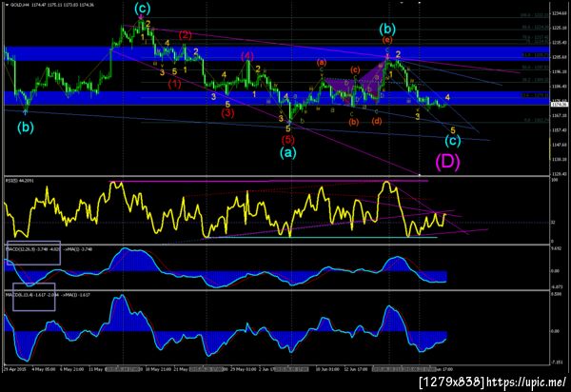Select the red (3) wave label
The image size is (571, 392).
227,113
